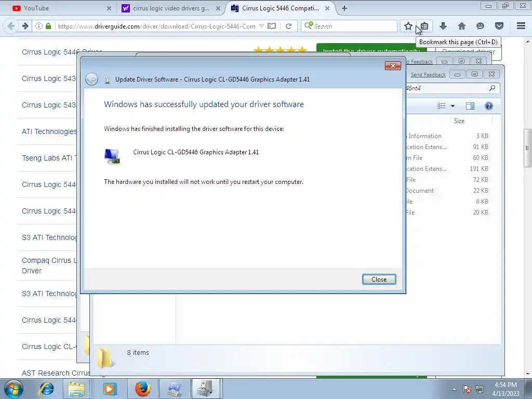This screenshot has width=532, height=399.
Task: Click the green padlock in the address bar
Action: point(48,26)
